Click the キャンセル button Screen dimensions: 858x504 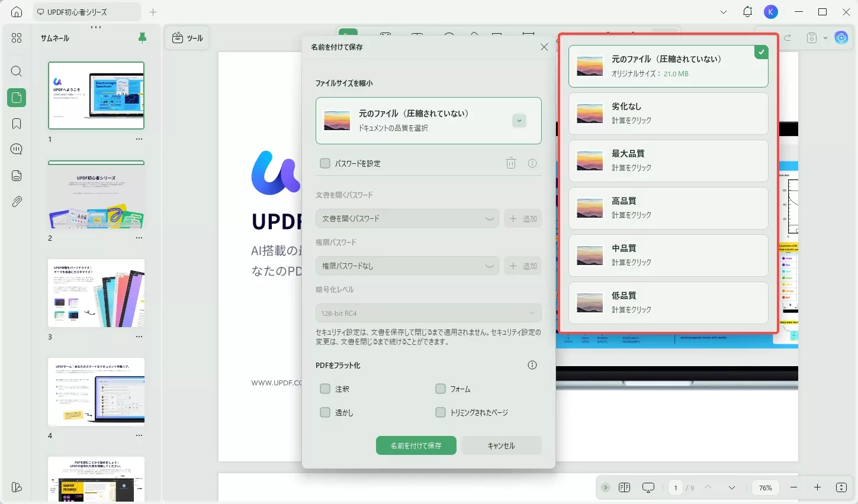click(x=502, y=445)
